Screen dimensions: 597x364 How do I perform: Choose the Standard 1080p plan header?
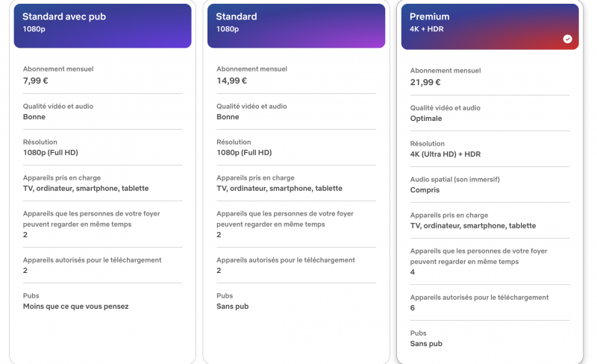point(296,25)
